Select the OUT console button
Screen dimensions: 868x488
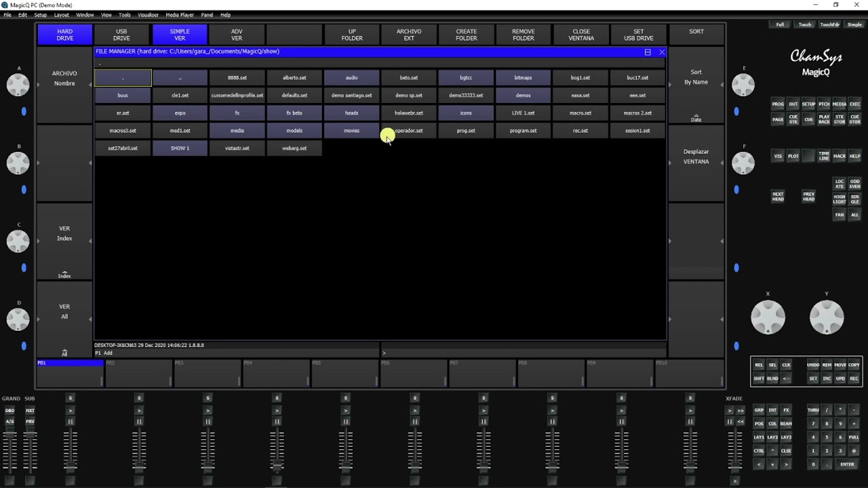[793, 104]
